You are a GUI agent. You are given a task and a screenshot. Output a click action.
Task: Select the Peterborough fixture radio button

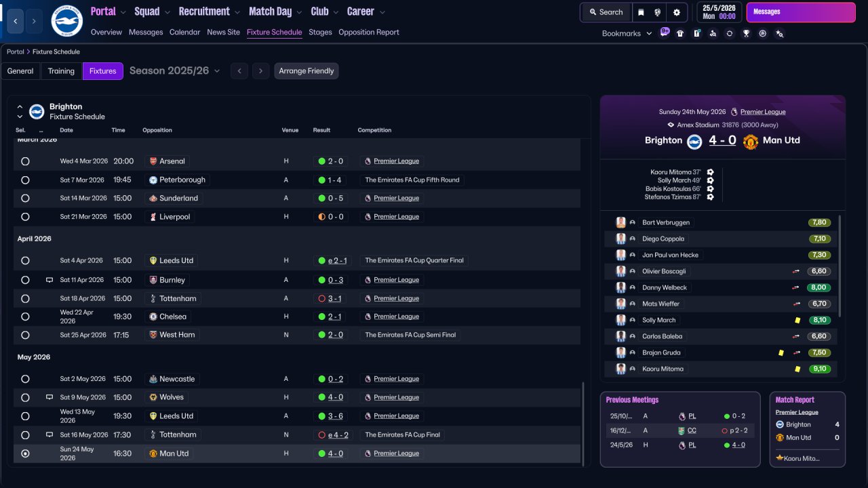click(25, 180)
